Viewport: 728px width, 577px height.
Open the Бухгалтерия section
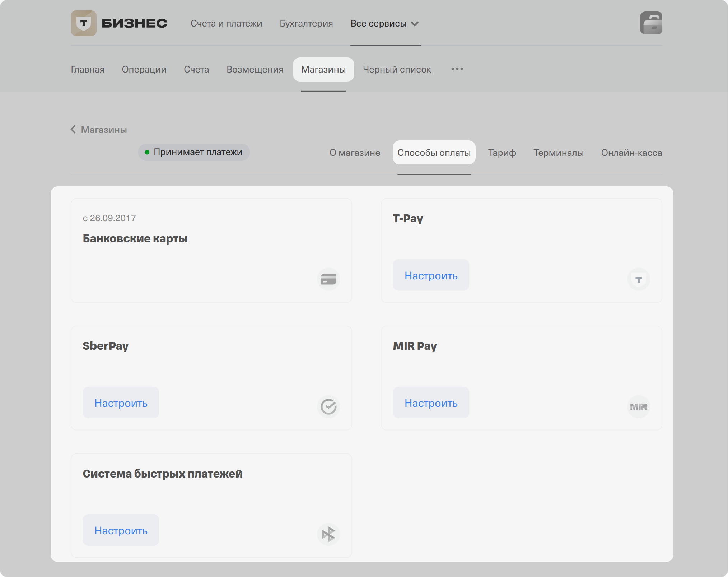coord(306,24)
